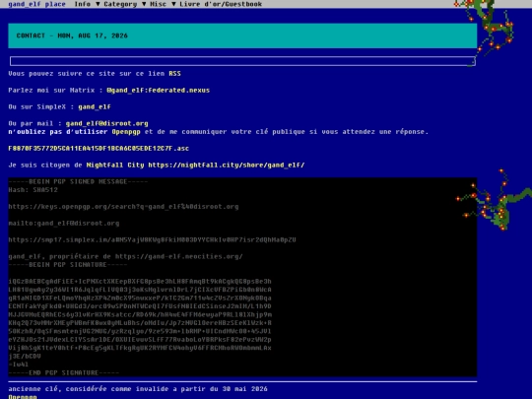Open Livre d'or/Guestbook menu item
The image size is (532, 399).
click(x=221, y=4)
